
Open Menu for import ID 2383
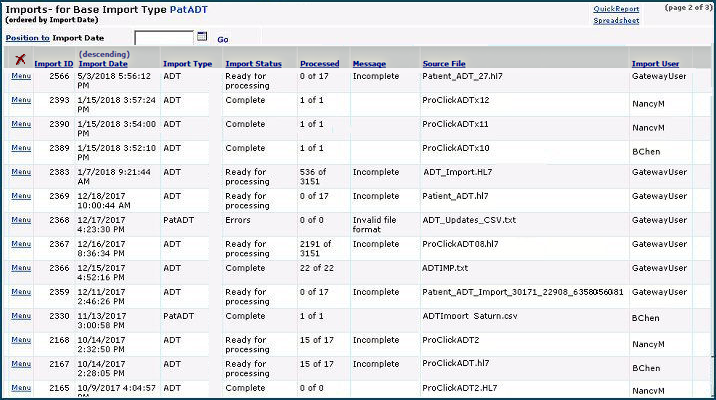[20, 171]
